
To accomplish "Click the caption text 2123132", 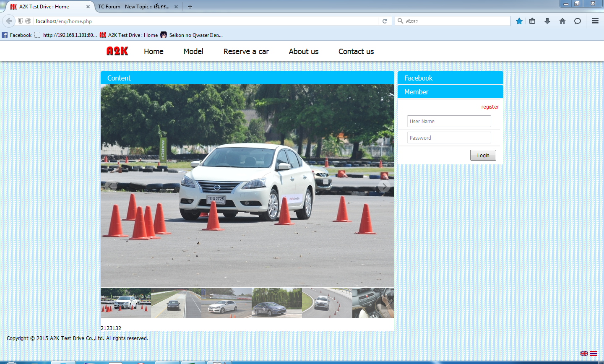I will (111, 328).
